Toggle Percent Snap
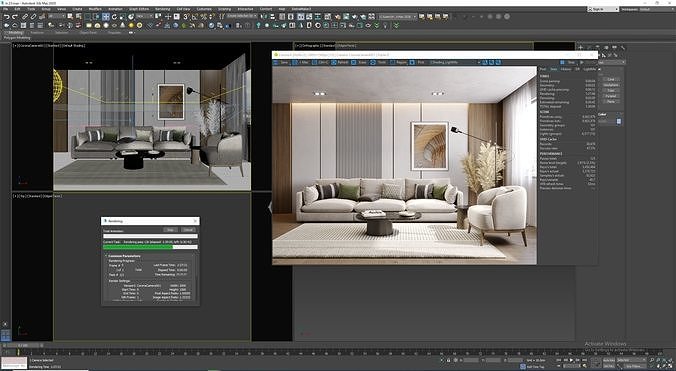Image resolution: width=676 pixels, height=371 pixels. pyautogui.click(x=203, y=17)
